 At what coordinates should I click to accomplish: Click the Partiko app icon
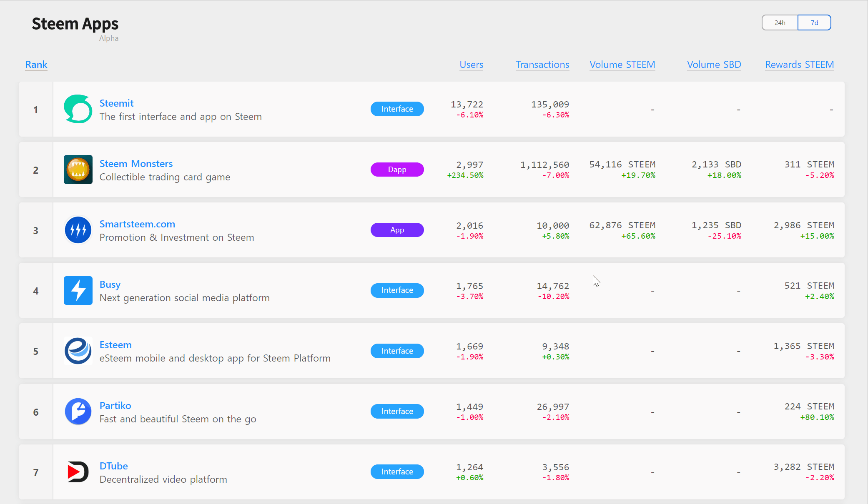click(x=78, y=411)
